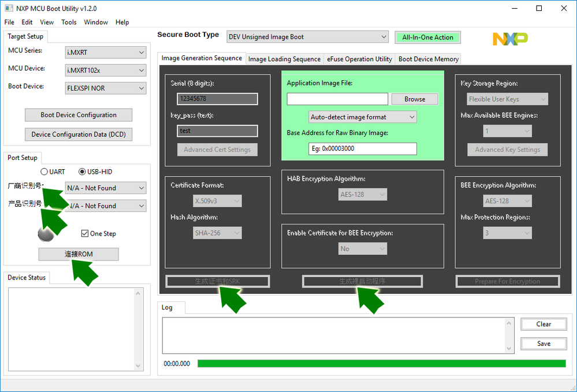Click the 生成证书和SRK button
Image resolution: width=577 pixels, height=392 pixels.
click(218, 281)
